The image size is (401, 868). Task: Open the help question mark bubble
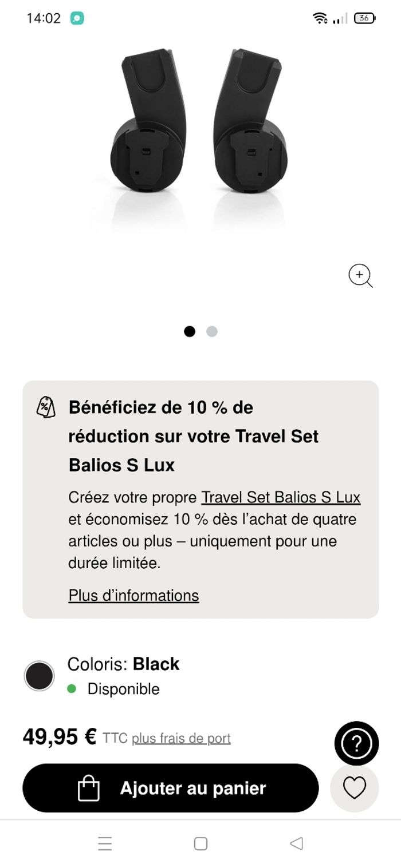(x=356, y=743)
